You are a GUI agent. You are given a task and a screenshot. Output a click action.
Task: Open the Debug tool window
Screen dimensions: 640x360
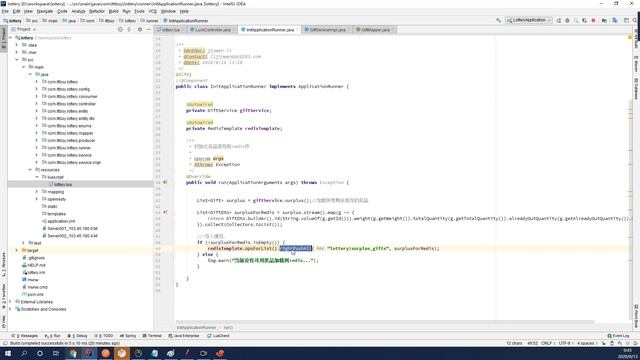pyautogui.click(x=78, y=336)
